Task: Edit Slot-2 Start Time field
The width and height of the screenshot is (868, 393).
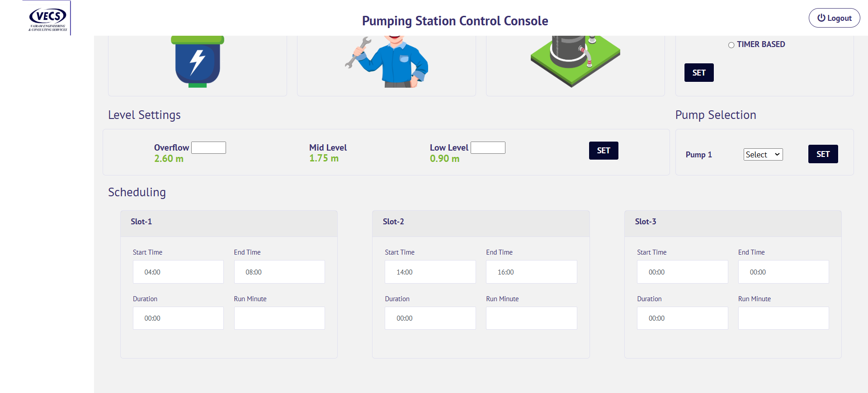Action: coord(430,272)
